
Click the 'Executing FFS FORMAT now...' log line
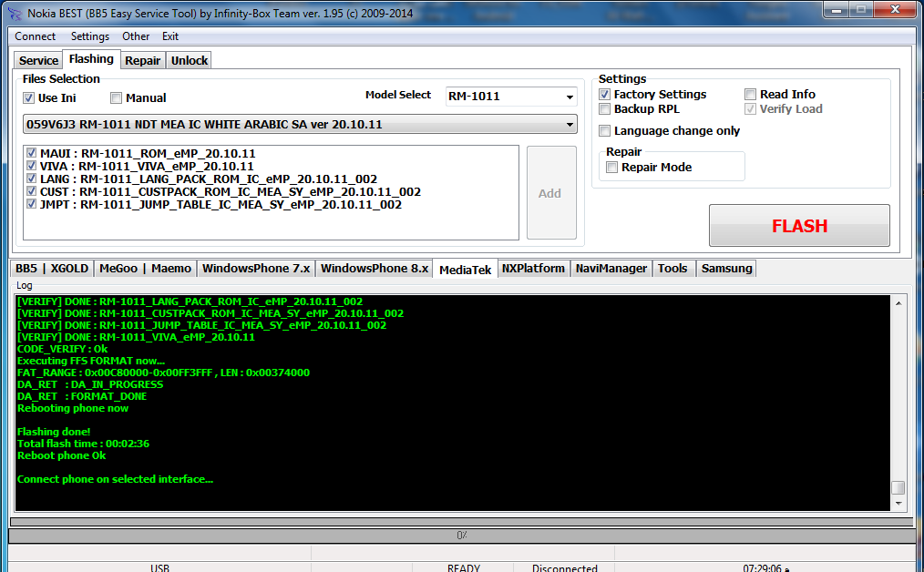click(x=91, y=361)
